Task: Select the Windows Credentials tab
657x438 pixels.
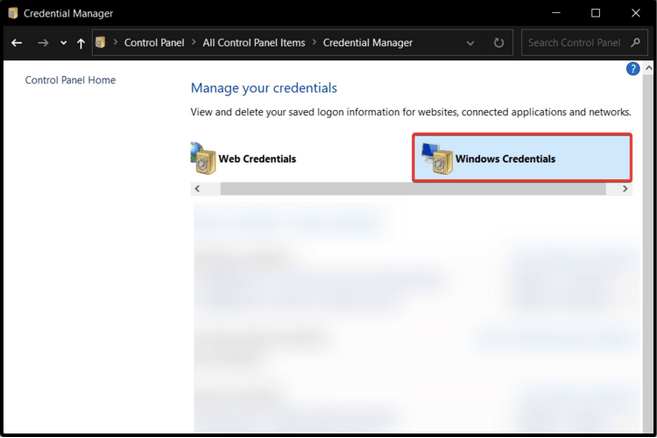Action: click(x=522, y=158)
